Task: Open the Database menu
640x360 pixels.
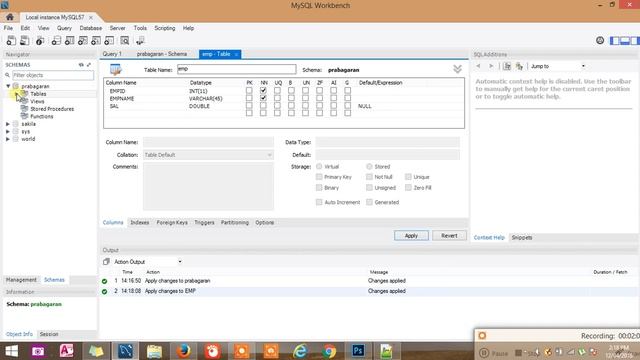Action: coord(91,28)
